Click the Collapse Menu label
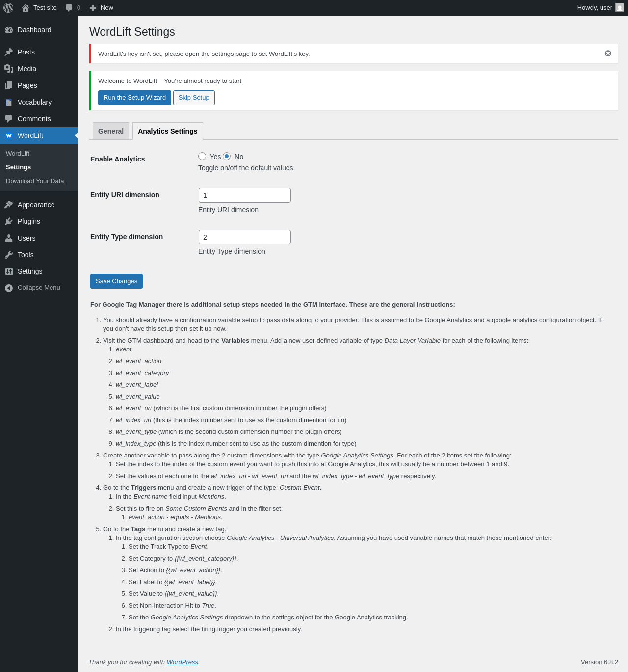The width and height of the screenshot is (628, 672). pos(39,288)
